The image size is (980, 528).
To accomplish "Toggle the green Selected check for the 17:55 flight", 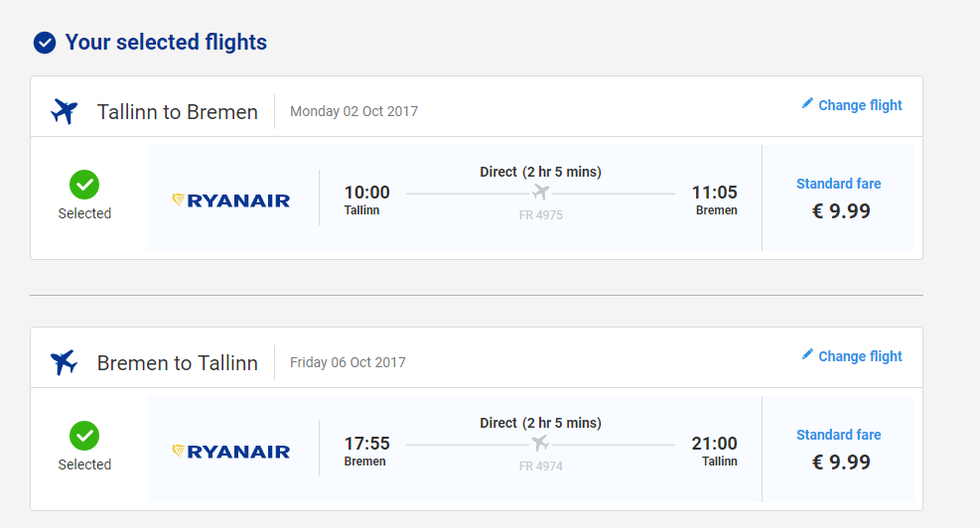I will click(84, 436).
